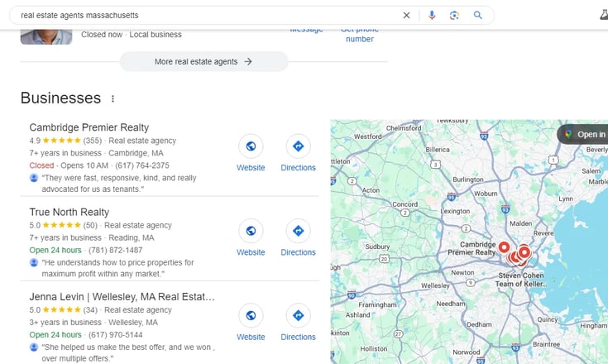Image resolution: width=608 pixels, height=364 pixels.
Task: Click the magnifying glass search icon
Action: click(x=478, y=15)
